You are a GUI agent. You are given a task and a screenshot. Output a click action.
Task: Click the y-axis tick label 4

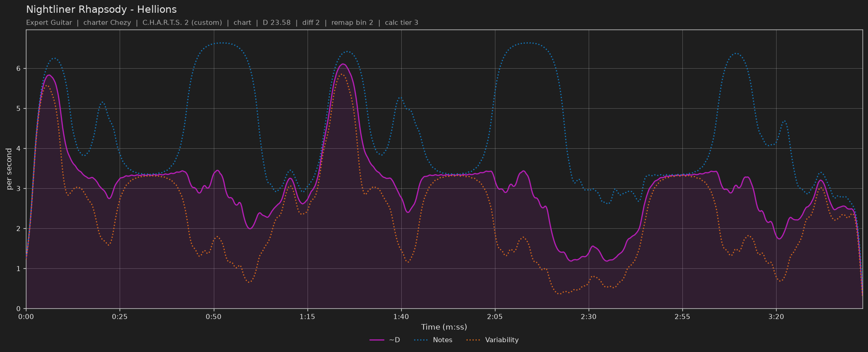(19, 149)
